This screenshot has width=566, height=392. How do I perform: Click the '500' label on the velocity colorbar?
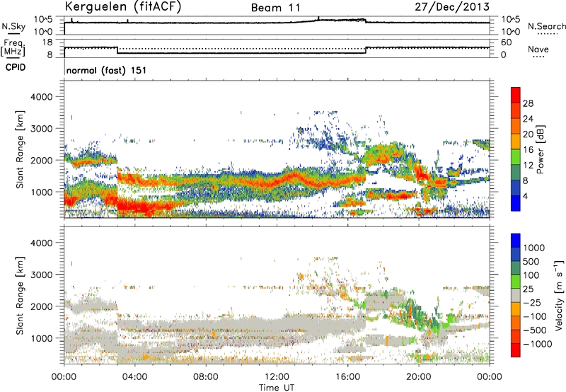click(x=531, y=261)
